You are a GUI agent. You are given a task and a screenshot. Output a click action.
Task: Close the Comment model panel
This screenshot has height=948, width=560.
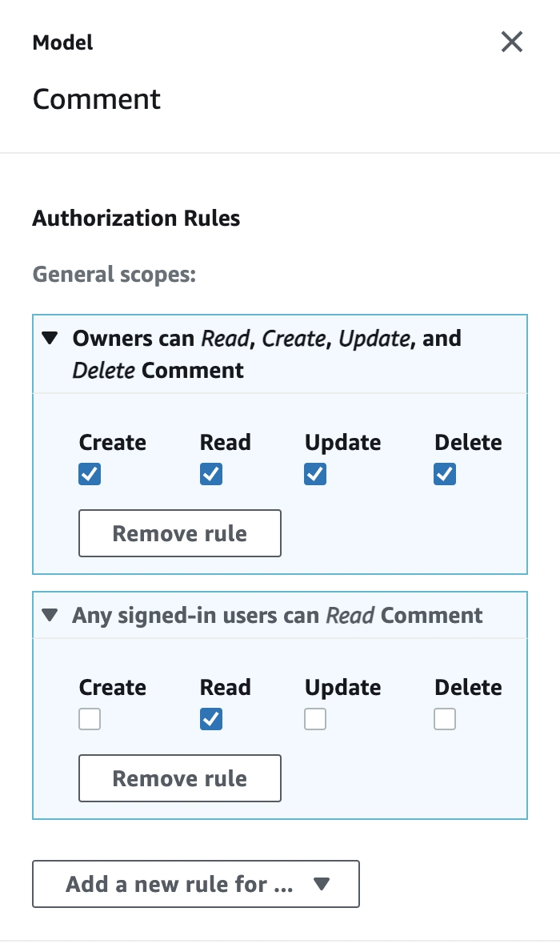coord(512,42)
